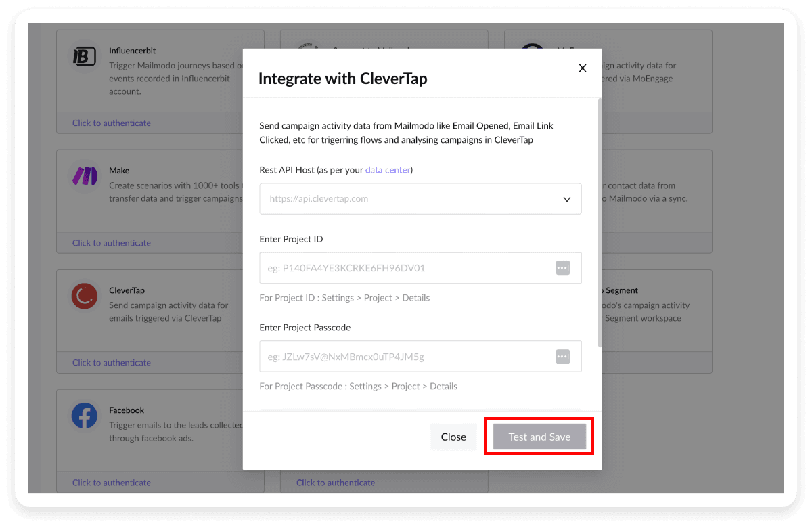Image resolution: width=812 pixels, height=528 pixels.
Task: Click the 'Make' card title
Action: tap(119, 171)
